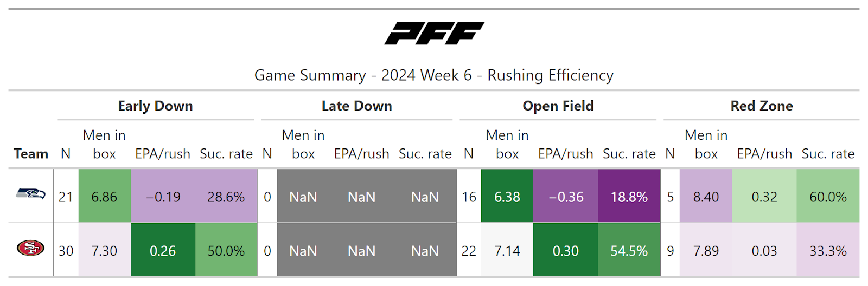
Task: Click the San Francisco 49ers logo
Action: coord(30,248)
